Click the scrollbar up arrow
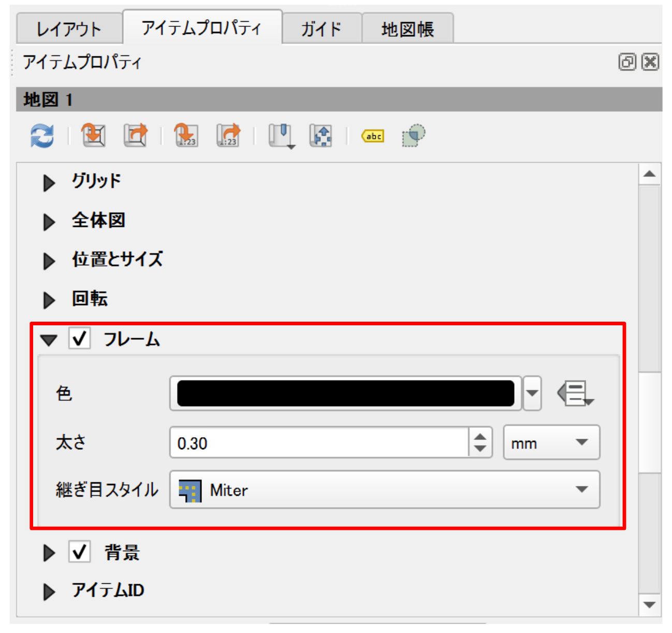Screen dimensions: 672x633 click(x=650, y=174)
